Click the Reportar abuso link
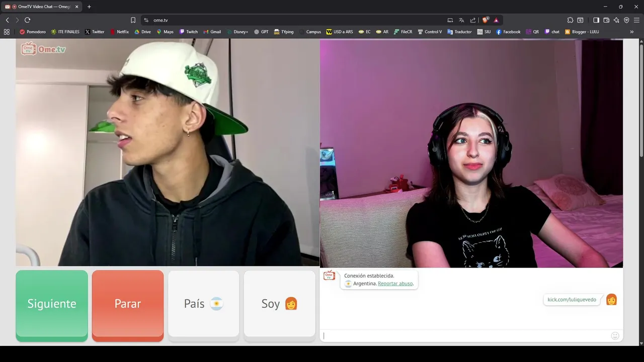 click(395, 284)
